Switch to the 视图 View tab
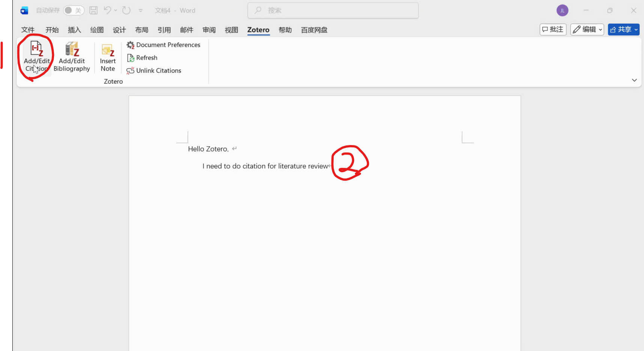The image size is (644, 351). [232, 30]
